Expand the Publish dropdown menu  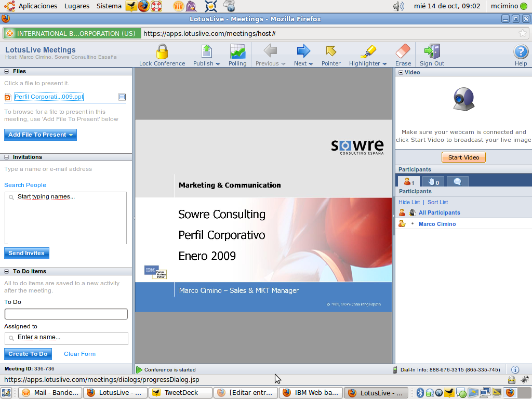(x=218, y=64)
